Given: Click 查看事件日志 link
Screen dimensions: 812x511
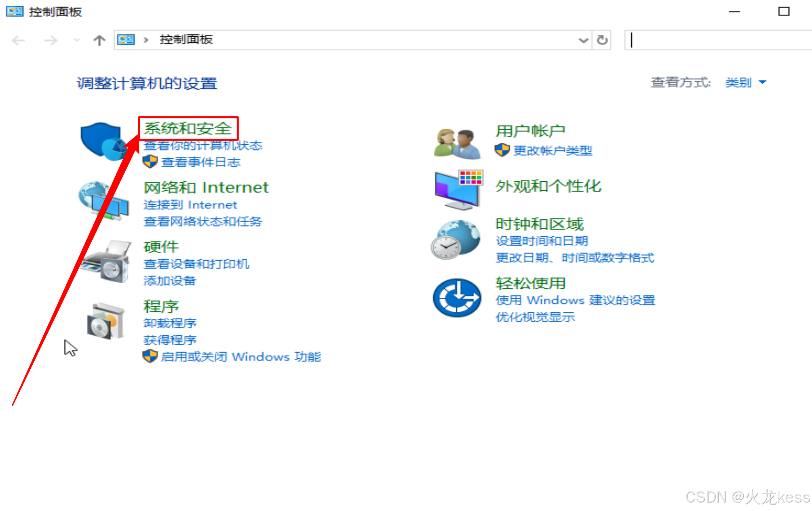Looking at the screenshot, I should (200, 162).
